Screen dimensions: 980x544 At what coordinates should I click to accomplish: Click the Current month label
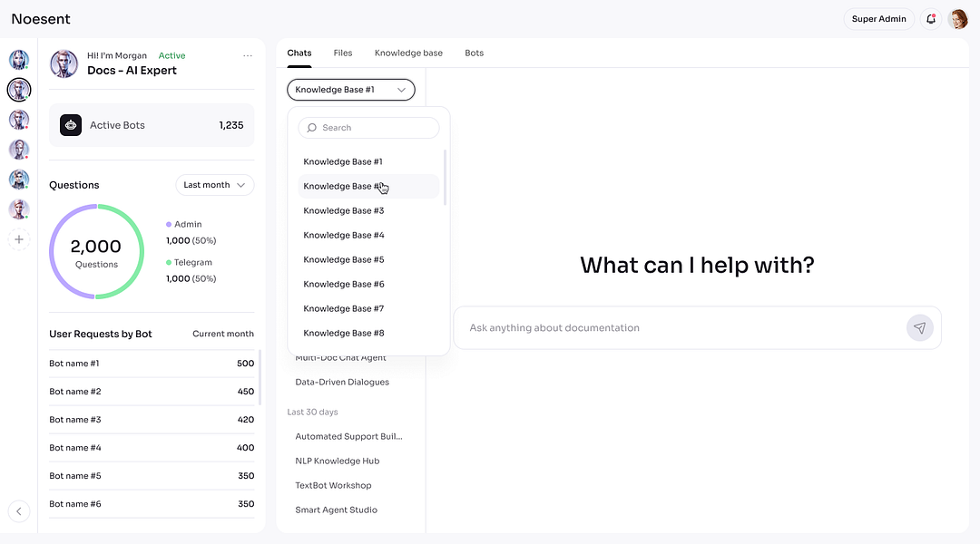[x=223, y=334]
